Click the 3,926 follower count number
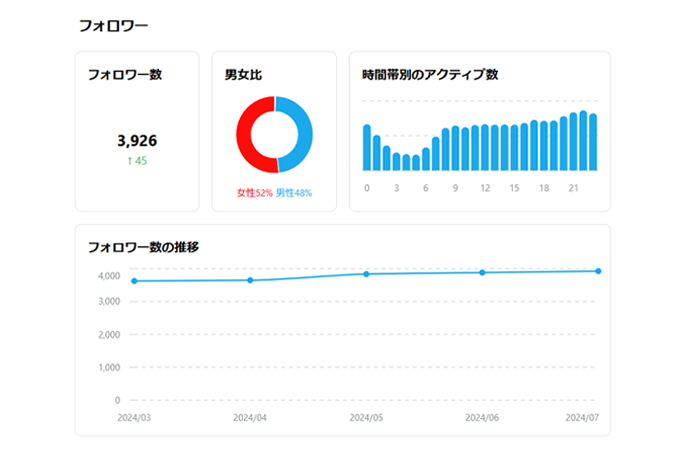Screen dimensions: 680x450 (x=137, y=141)
